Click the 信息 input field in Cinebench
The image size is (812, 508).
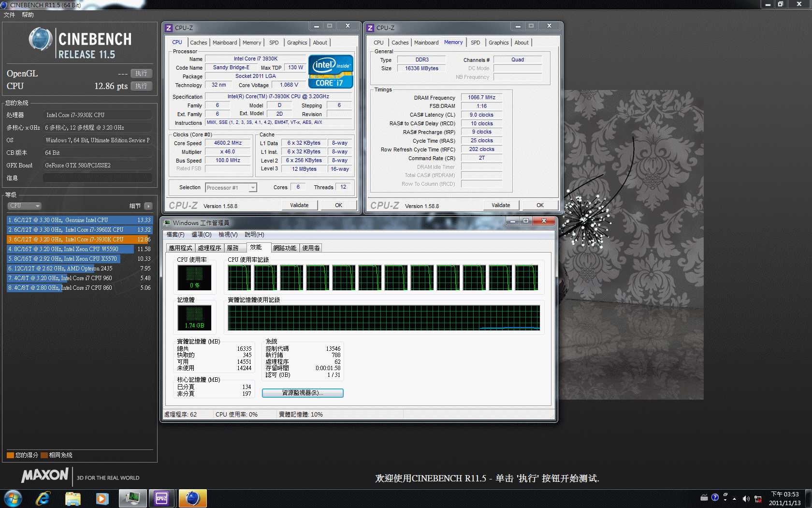98,178
